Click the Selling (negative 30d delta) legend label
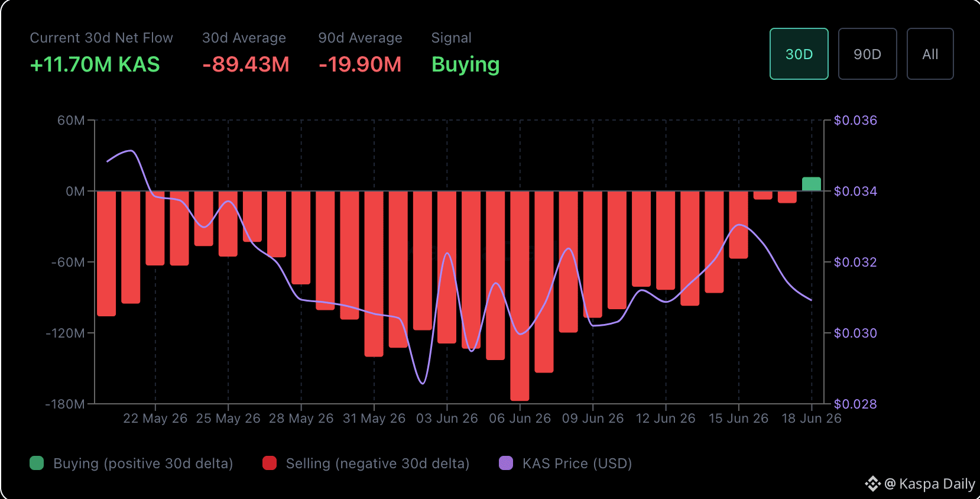The width and height of the screenshot is (980, 499). pyautogui.click(x=378, y=464)
